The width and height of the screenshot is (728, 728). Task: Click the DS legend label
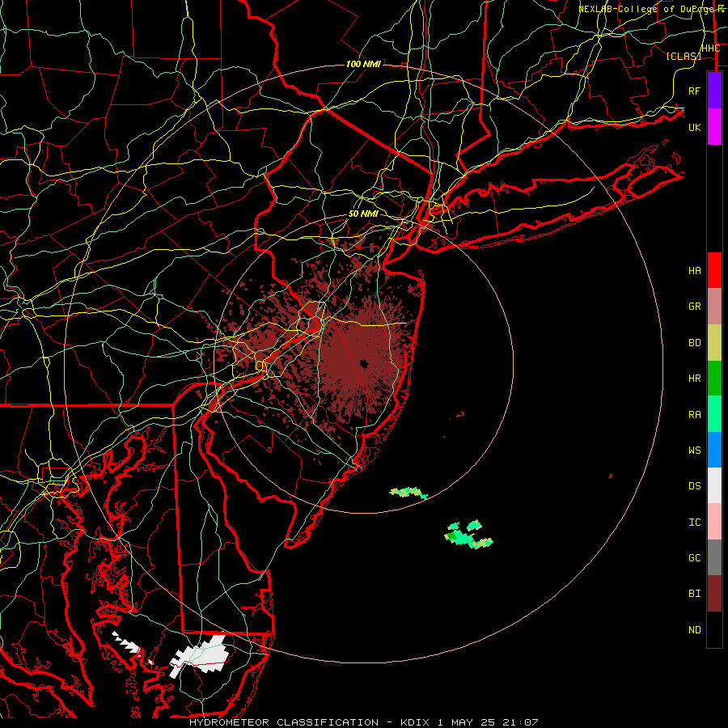coord(694,486)
